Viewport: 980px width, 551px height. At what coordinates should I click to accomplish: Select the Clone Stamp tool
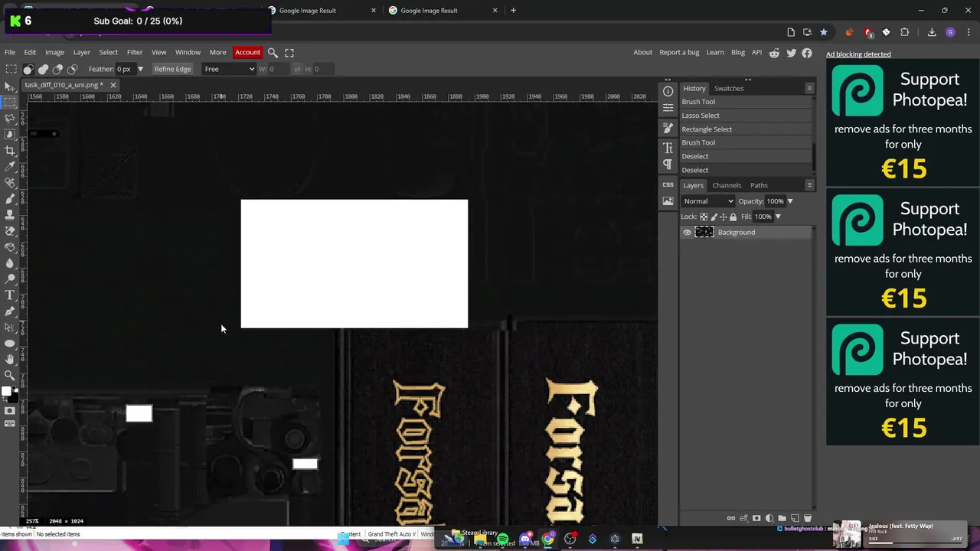[x=10, y=214]
